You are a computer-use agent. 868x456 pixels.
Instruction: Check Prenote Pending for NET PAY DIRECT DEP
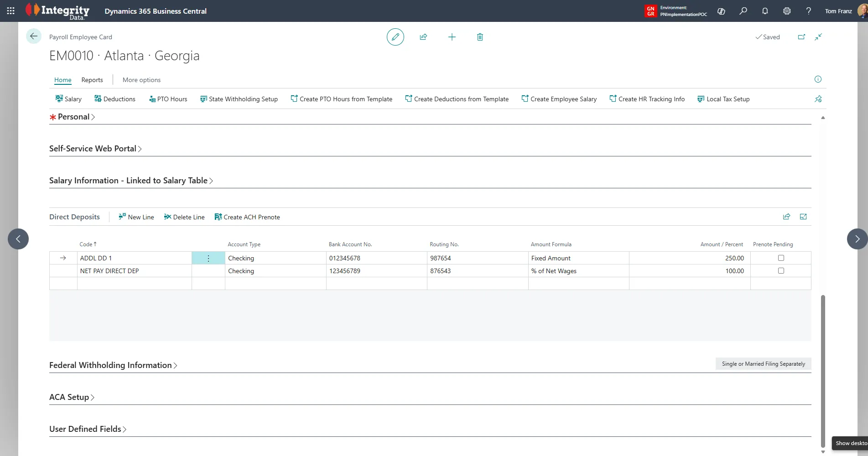(x=781, y=271)
